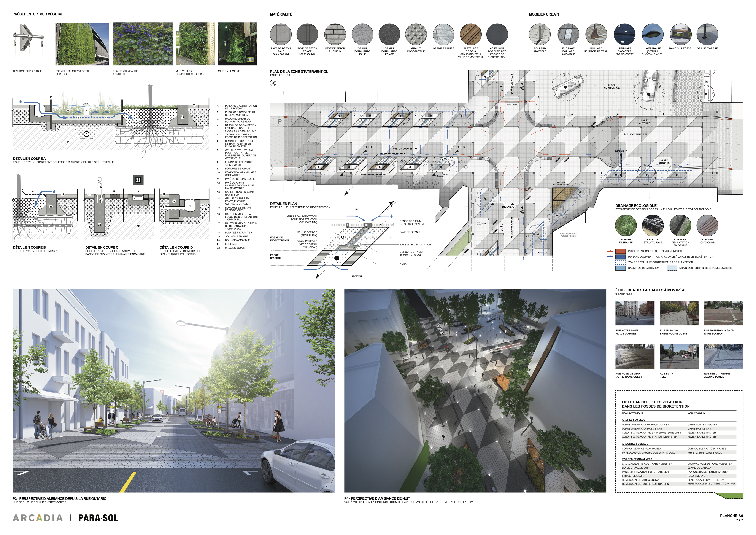This screenshot has height=535, width=756.
Task: Click the 'ÉLYME DU CANADA' common name
Action: tap(699, 468)
